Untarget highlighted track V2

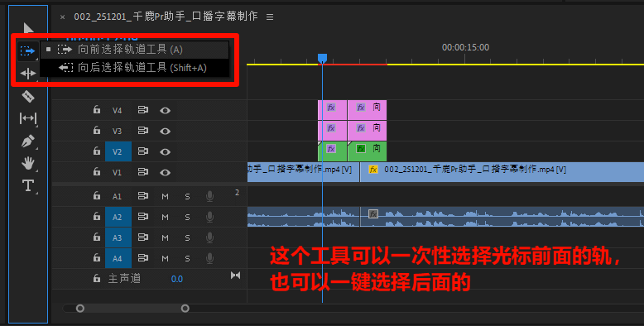pos(118,151)
